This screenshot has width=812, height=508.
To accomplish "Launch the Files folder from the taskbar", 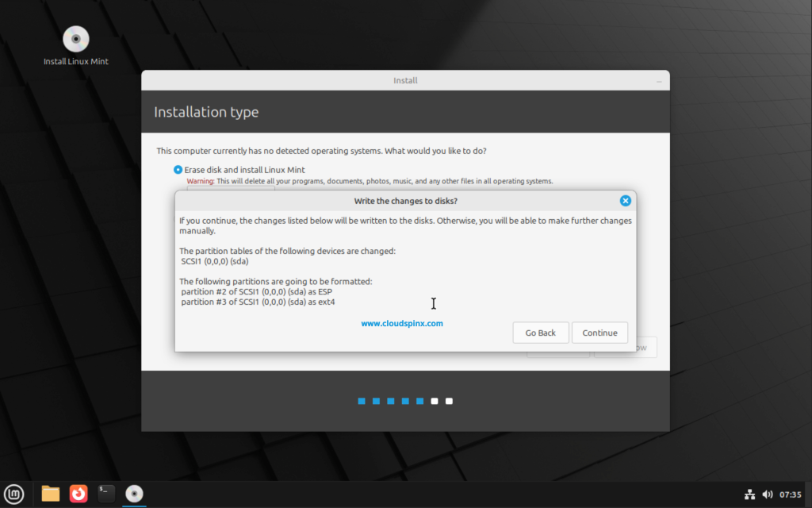I will [51, 494].
